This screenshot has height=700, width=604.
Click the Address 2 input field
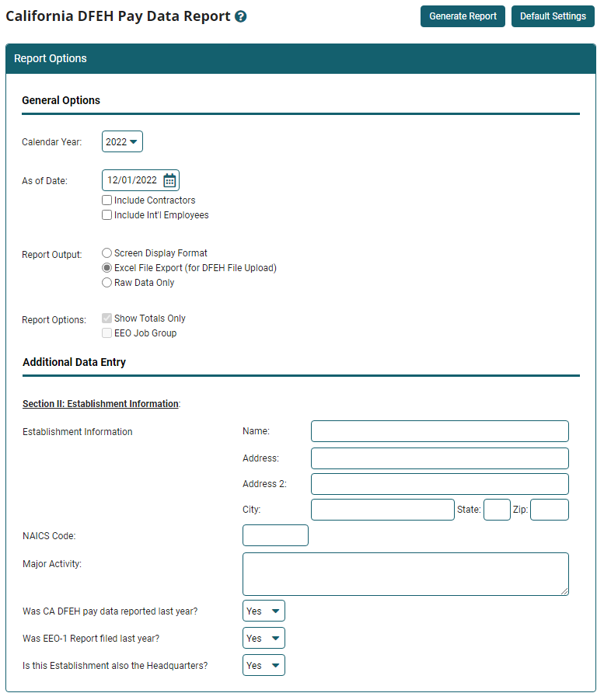click(x=440, y=484)
